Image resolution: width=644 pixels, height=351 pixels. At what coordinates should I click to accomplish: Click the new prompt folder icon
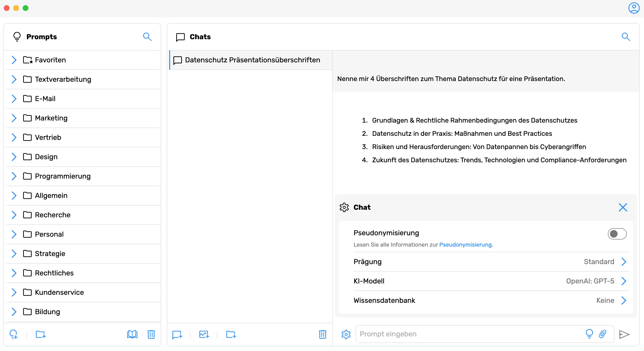point(40,334)
